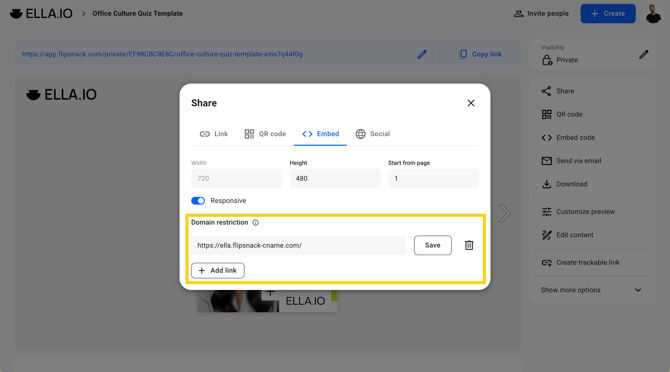Expand Show more options
This screenshot has height=372, width=670.
click(591, 290)
